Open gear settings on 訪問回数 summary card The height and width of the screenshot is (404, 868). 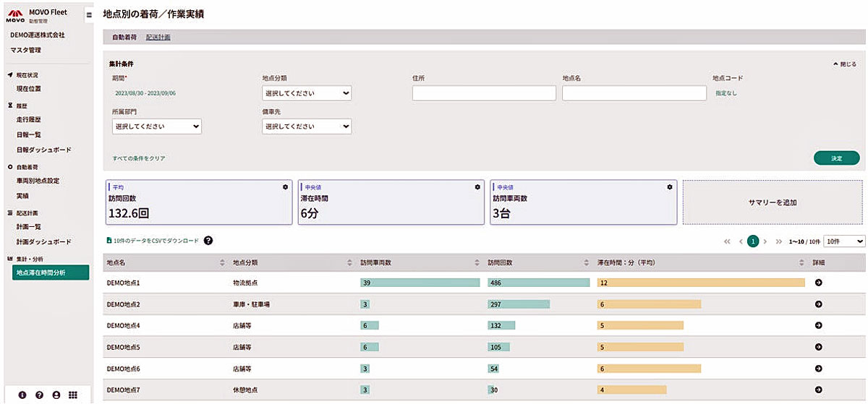point(285,186)
